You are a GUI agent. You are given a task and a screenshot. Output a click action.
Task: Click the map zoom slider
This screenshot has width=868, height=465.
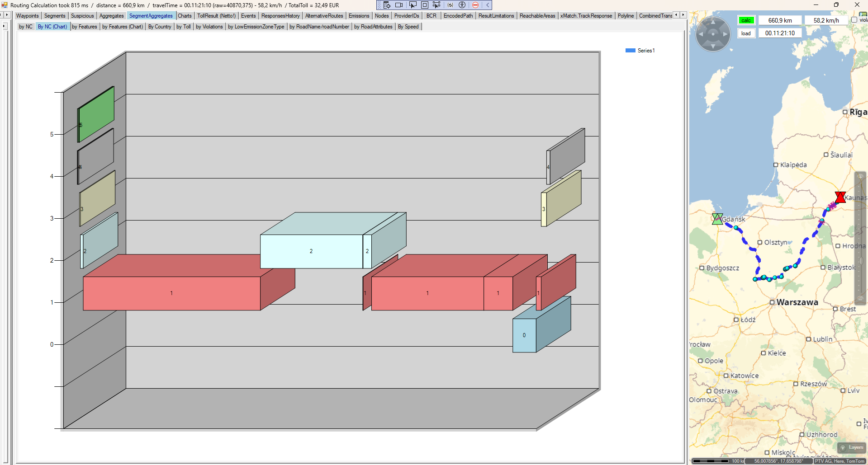coord(860,237)
